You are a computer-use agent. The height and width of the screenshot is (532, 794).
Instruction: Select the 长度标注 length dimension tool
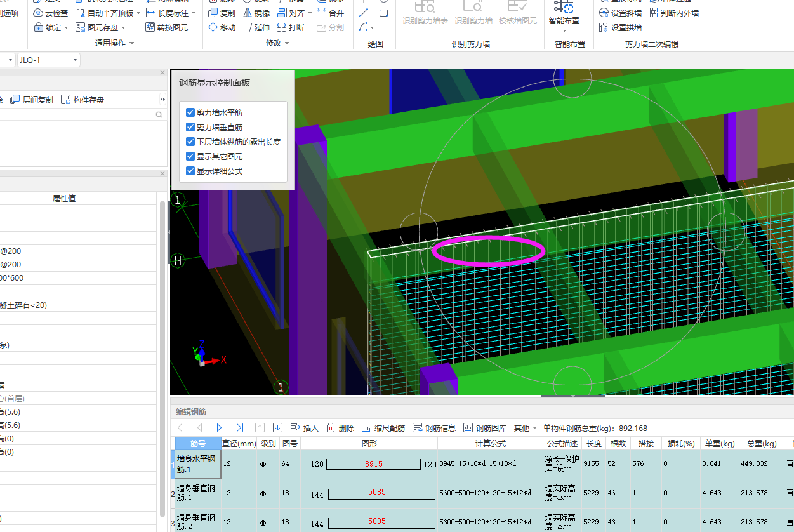coord(167,13)
